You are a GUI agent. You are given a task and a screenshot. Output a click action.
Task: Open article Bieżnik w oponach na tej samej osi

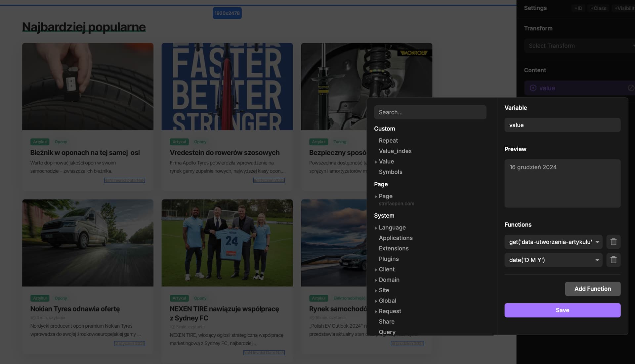coord(85,153)
